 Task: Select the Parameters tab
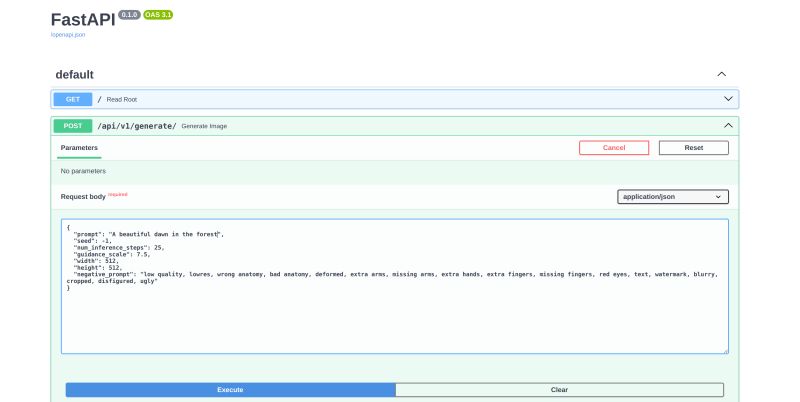[x=79, y=148]
